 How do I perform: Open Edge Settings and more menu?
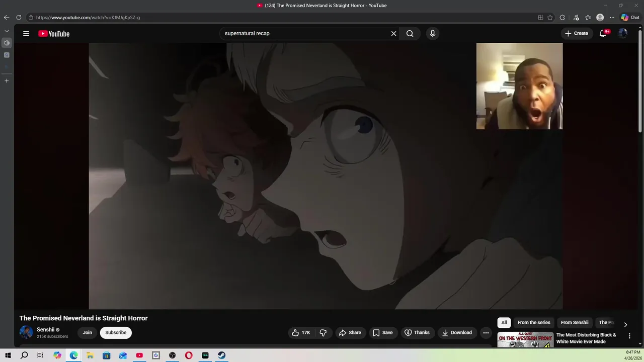[x=612, y=18]
